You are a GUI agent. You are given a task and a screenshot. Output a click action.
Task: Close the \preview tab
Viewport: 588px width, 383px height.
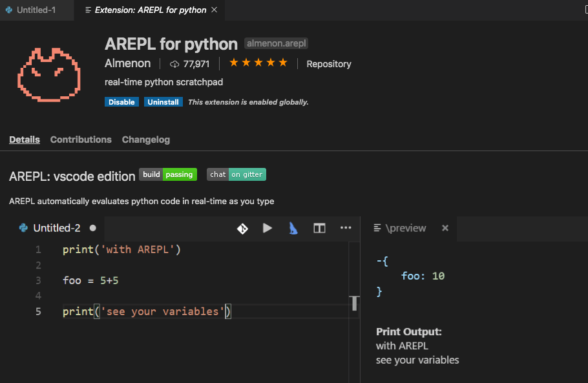[445, 228]
